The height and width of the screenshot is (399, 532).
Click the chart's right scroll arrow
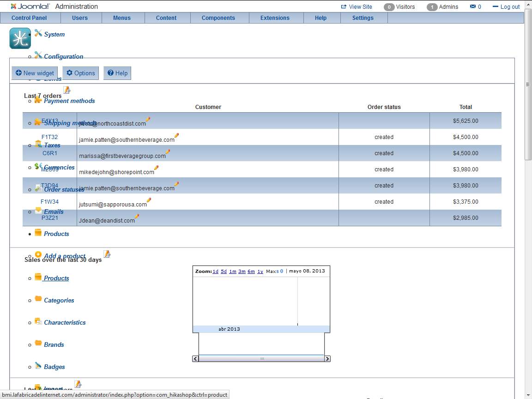(327, 359)
